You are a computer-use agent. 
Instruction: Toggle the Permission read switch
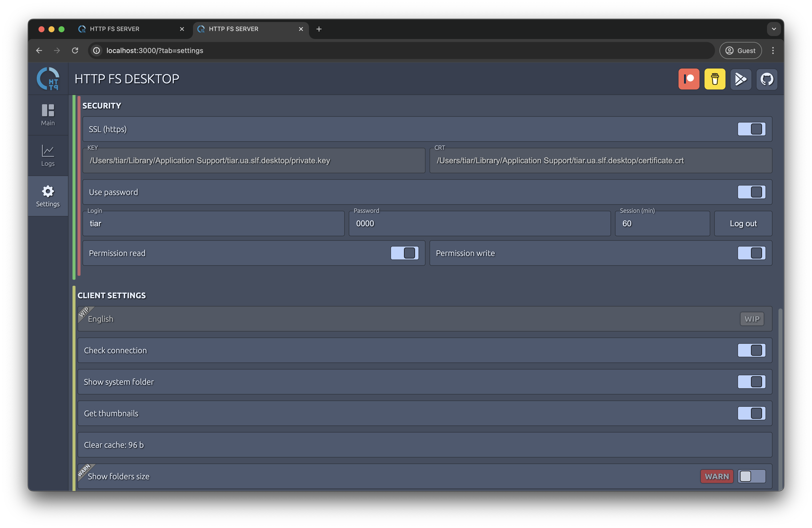coord(404,253)
